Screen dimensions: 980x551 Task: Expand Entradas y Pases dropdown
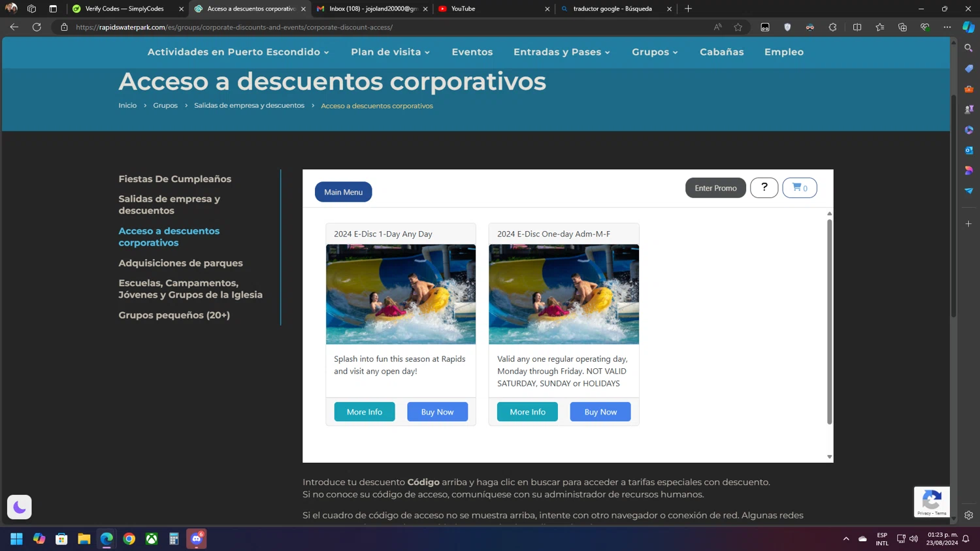(561, 52)
